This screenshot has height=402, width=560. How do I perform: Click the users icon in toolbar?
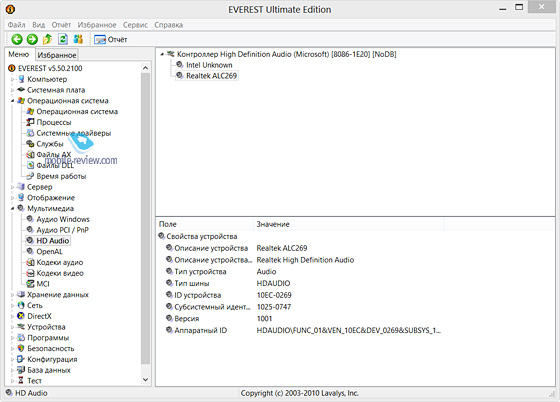pos(78,39)
